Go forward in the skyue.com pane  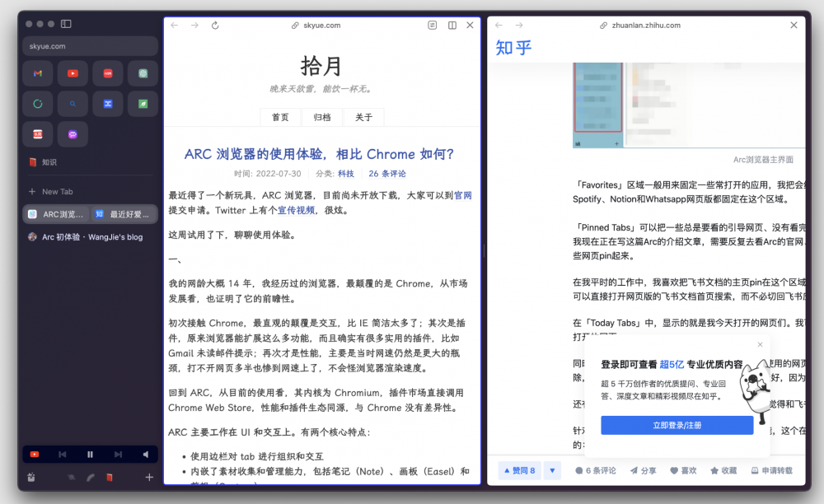pyautogui.click(x=194, y=26)
